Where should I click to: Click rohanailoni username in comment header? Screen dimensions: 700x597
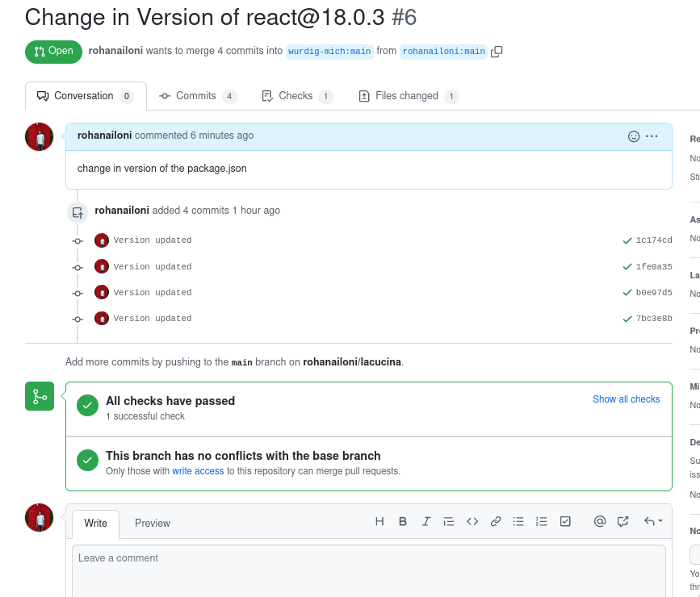[104, 136]
